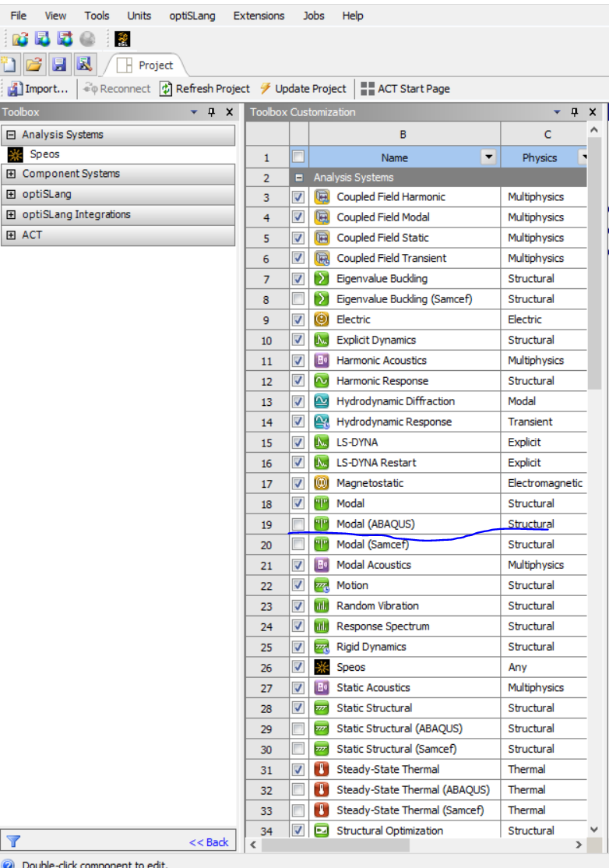Enable the Modal (ABAQUS) checkbox
Screen dimensions: 609x868
pyautogui.click(x=298, y=524)
